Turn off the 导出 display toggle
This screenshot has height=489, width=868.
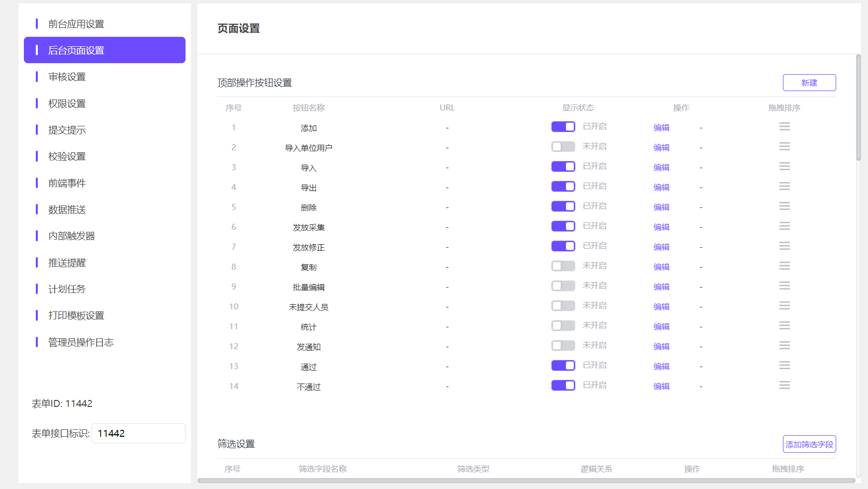point(563,187)
